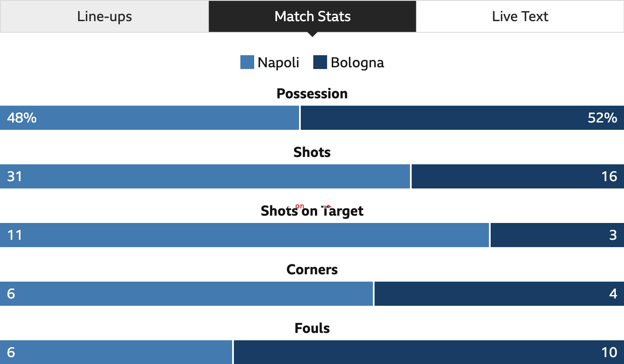Click Bologna's 4 corners bar
The height and width of the screenshot is (364, 624).
pyautogui.click(x=499, y=294)
